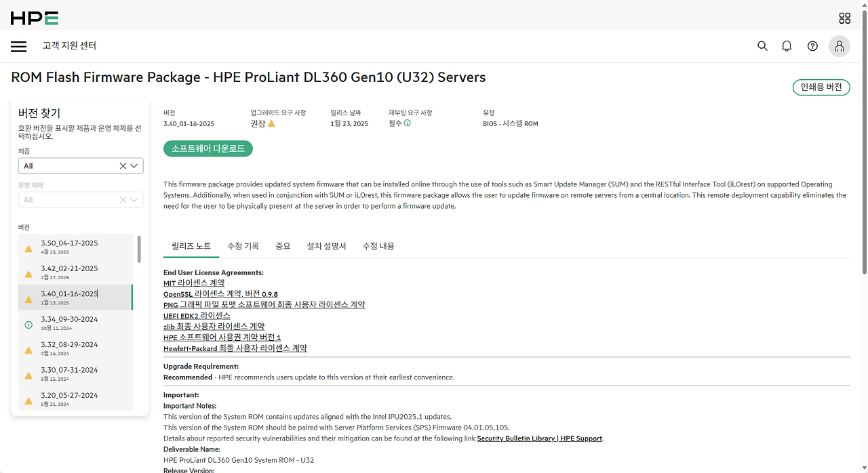
Task: Click the warning icon beside version 3.50_04-17-2025
Action: point(28,248)
